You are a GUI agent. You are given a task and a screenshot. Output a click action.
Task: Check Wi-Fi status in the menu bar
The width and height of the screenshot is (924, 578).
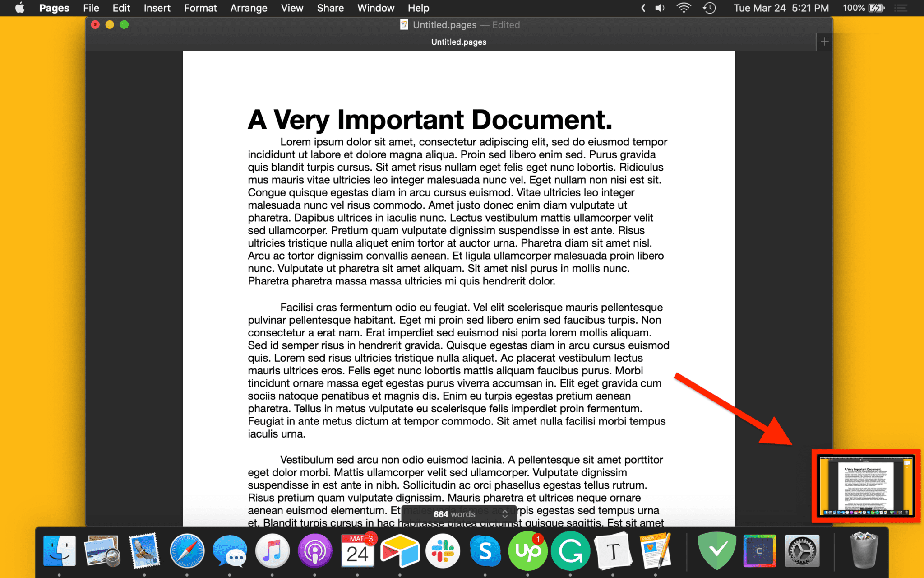point(683,8)
